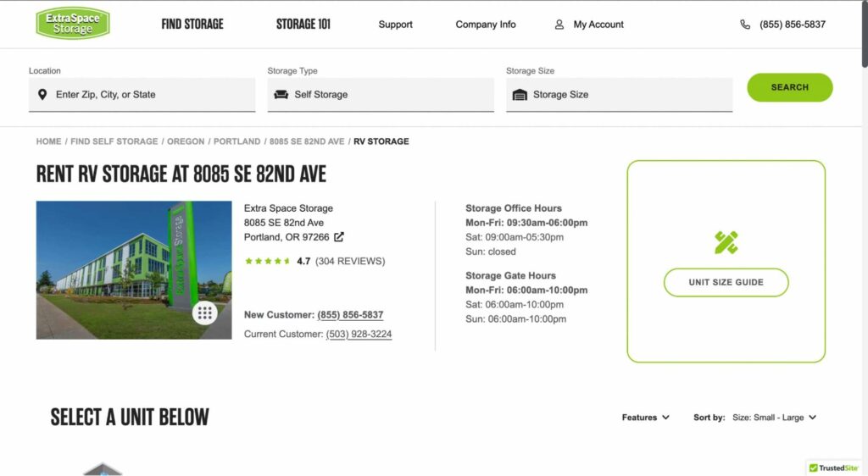Open FIND SELF STORAGE breadcrumb
The image size is (868, 476).
(114, 141)
